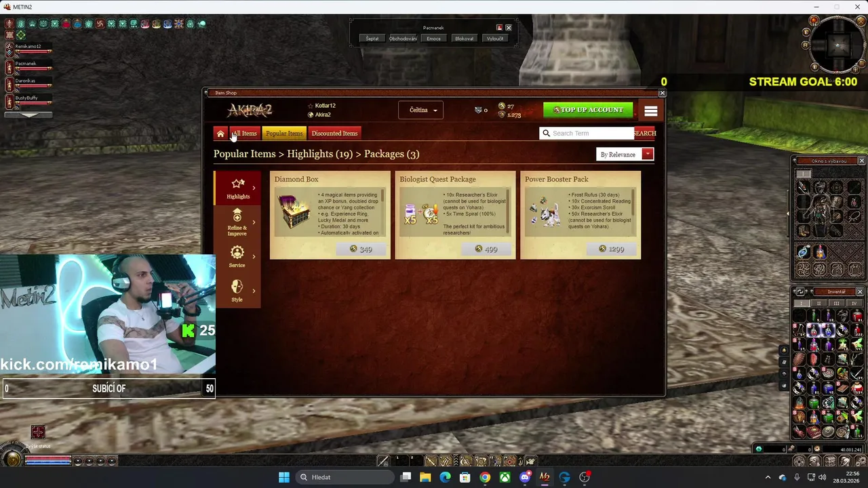Expand the Style category arrow
This screenshot has width=868, height=488.
254,291
